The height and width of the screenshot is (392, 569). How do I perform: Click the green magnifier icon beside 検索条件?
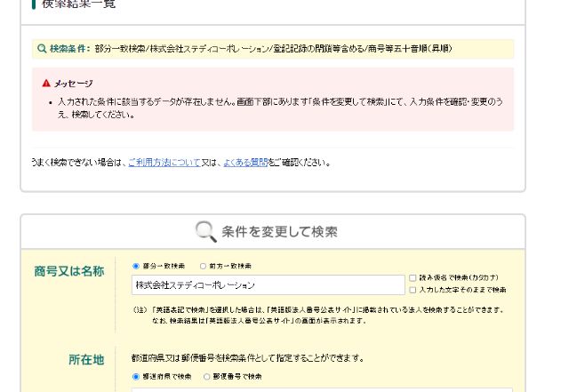tap(42, 49)
